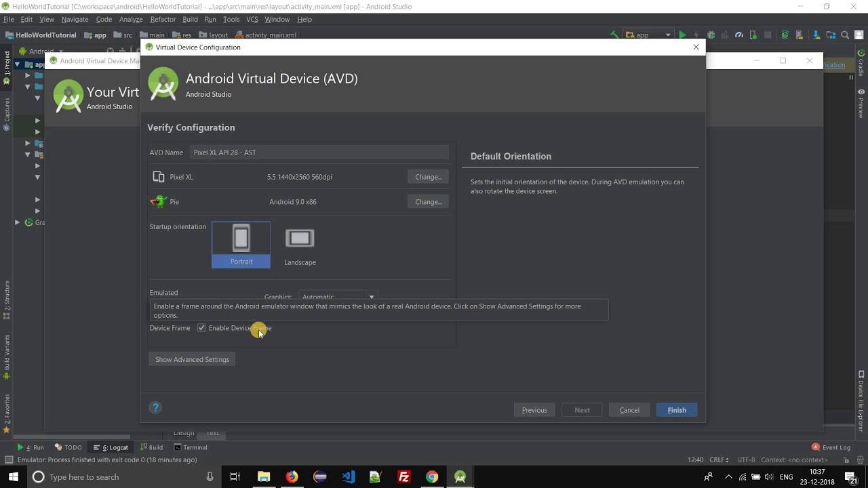This screenshot has height=488, width=868.
Task: Click Sync Project with Gradle Files icon
Action: click(785, 35)
